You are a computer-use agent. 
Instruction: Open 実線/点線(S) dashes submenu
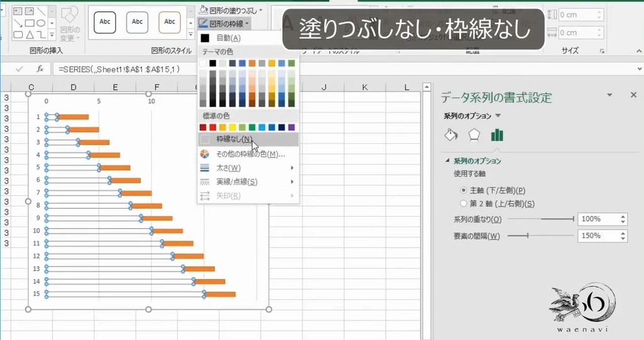click(248, 182)
